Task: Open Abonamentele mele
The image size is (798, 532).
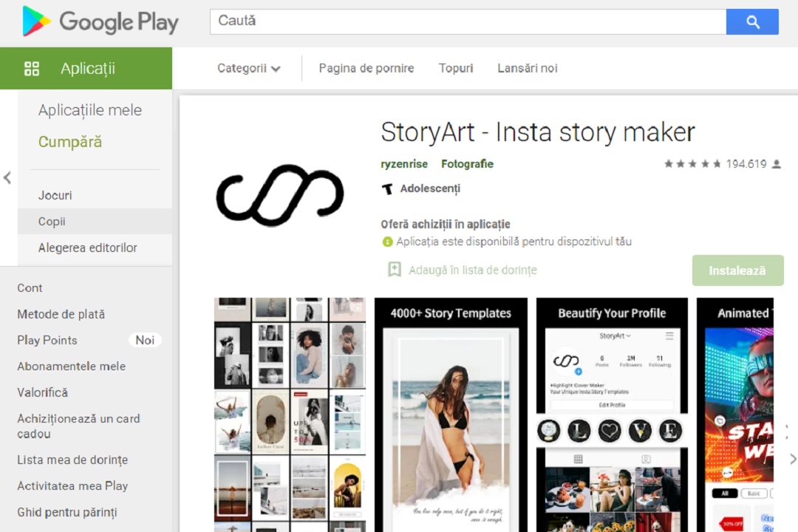Action: tap(71, 366)
